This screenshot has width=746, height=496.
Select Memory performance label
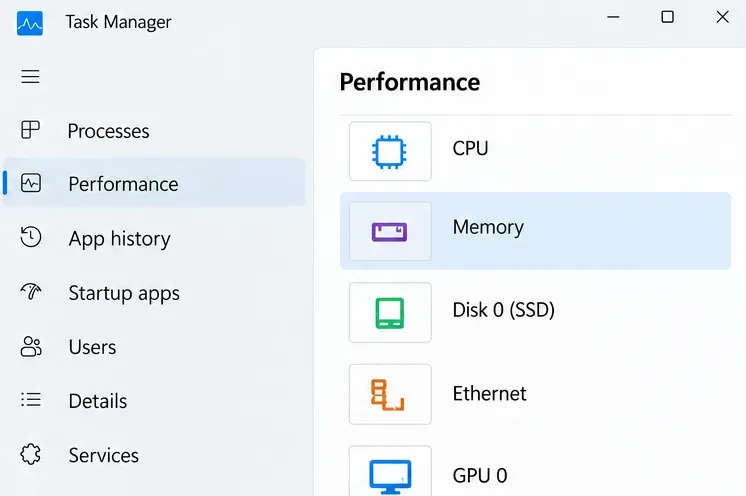(488, 228)
